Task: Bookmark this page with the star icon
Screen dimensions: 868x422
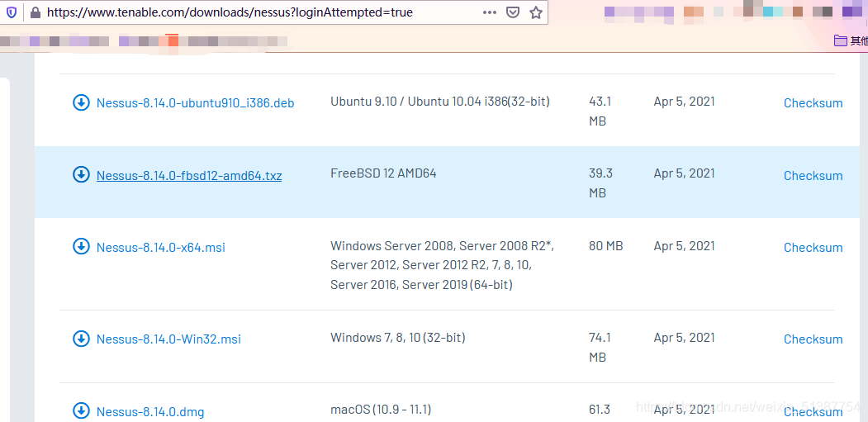Action: pyautogui.click(x=535, y=12)
